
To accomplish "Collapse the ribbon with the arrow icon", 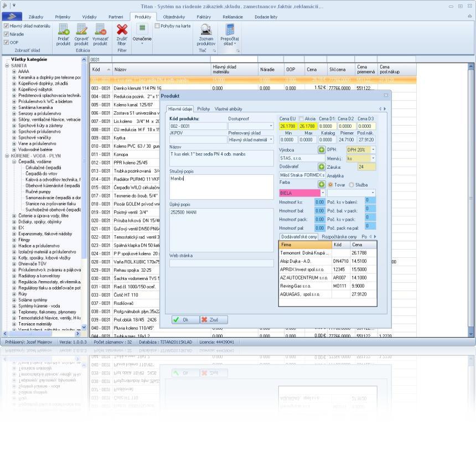I will 469,17.
